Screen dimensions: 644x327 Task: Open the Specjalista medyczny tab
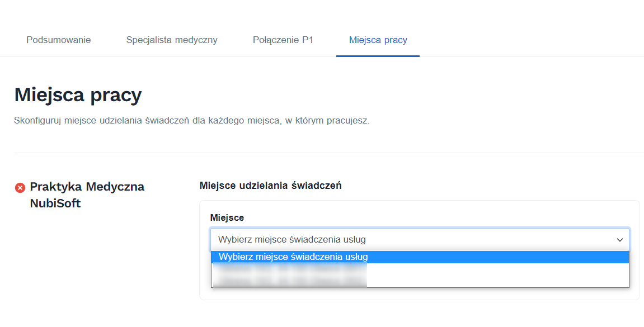[x=172, y=40]
